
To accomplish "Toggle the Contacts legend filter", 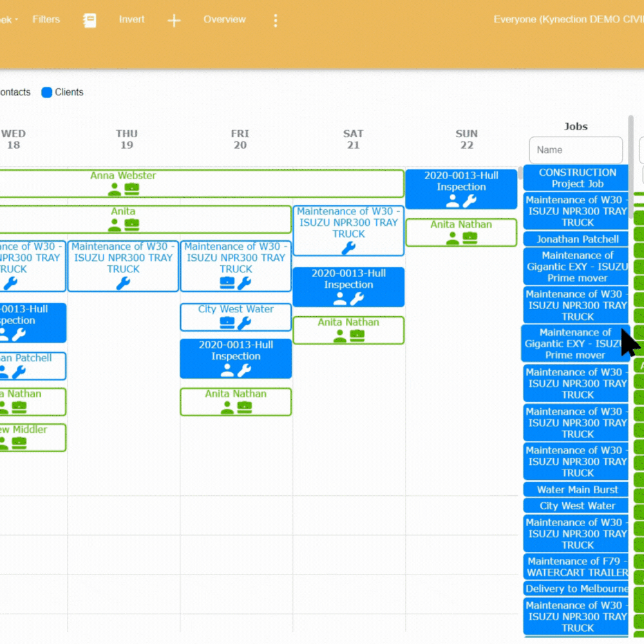I will [x=15, y=92].
